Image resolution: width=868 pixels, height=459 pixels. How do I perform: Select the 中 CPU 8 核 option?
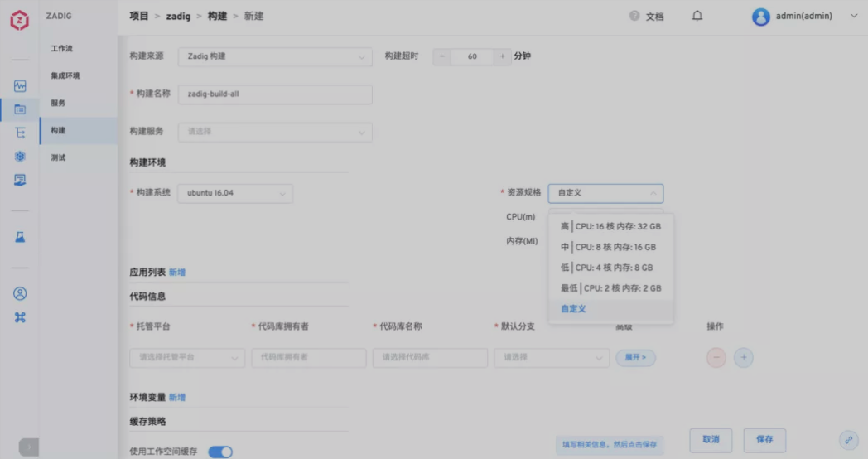click(x=610, y=247)
